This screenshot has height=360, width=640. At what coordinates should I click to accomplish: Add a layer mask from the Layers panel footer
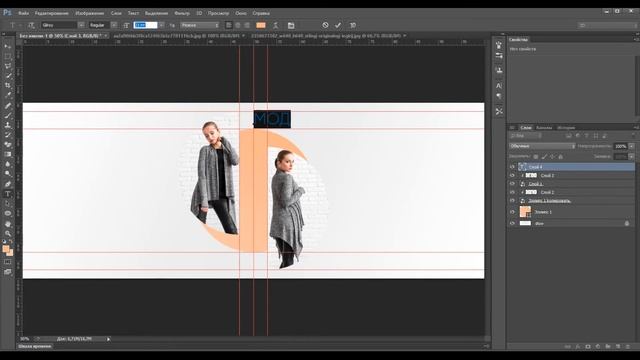(x=588, y=347)
